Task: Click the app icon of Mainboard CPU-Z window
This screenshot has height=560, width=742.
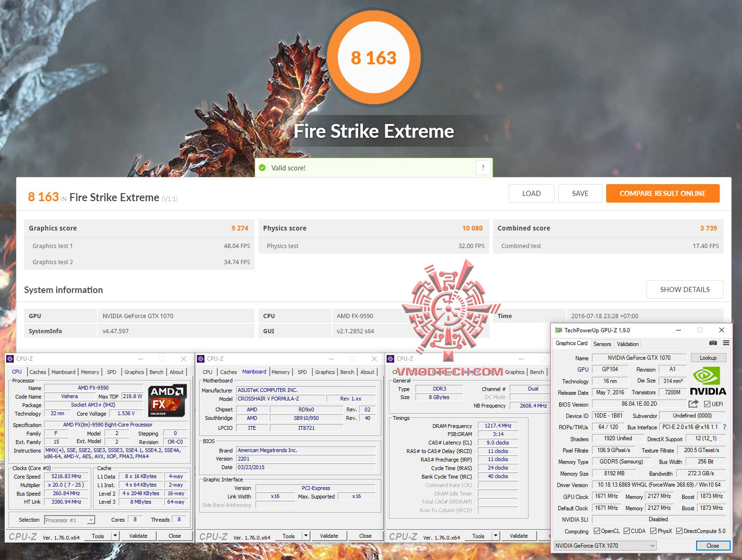Action: click(x=201, y=359)
